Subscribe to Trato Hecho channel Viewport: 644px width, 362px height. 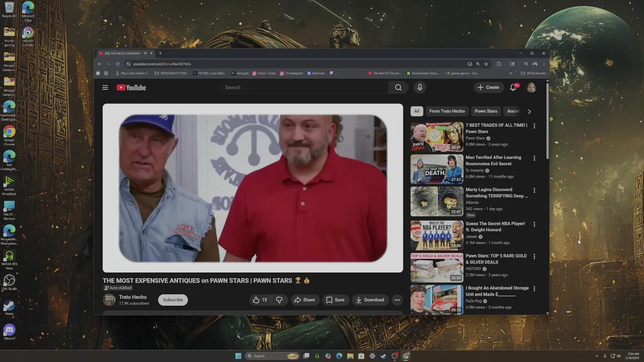173,300
